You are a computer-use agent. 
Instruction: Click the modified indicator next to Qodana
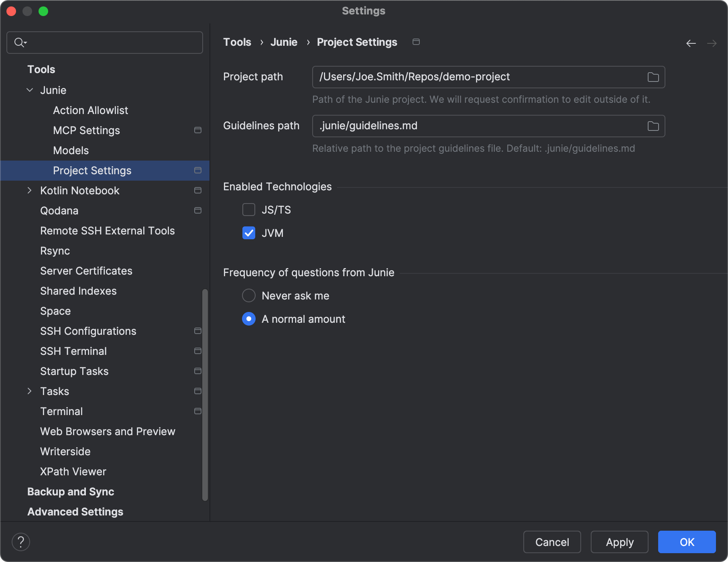198,210
